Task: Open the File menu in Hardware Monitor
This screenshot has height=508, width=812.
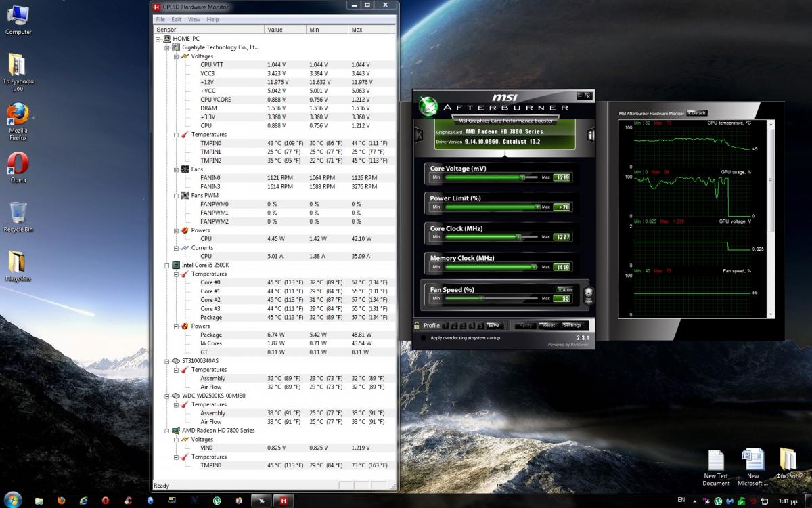Action: point(161,20)
